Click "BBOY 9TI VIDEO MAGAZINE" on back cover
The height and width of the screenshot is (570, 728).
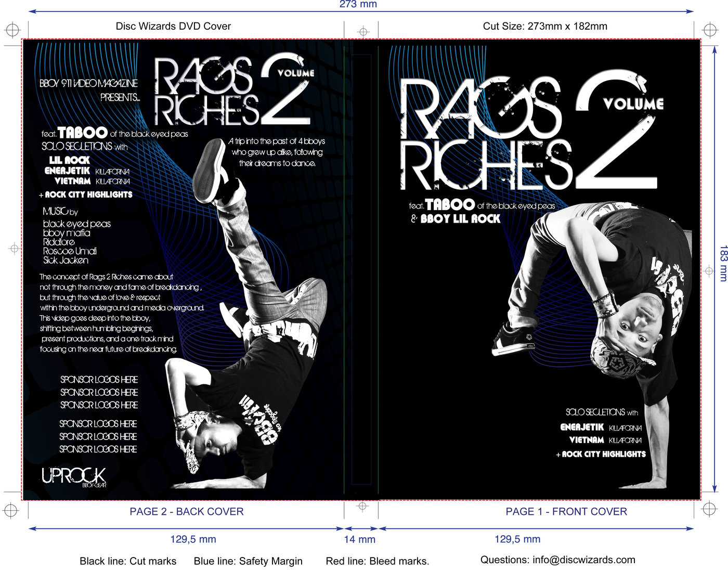88,83
